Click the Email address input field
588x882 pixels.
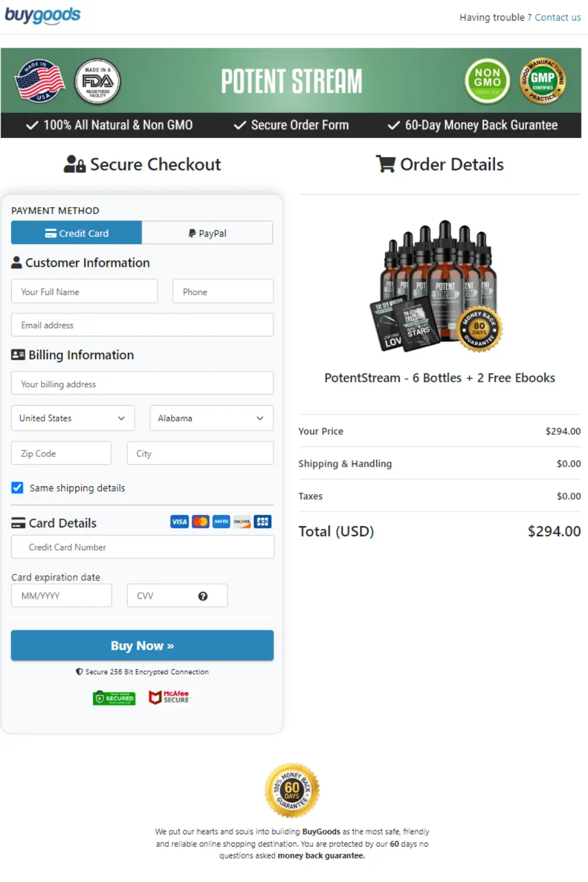(x=142, y=325)
